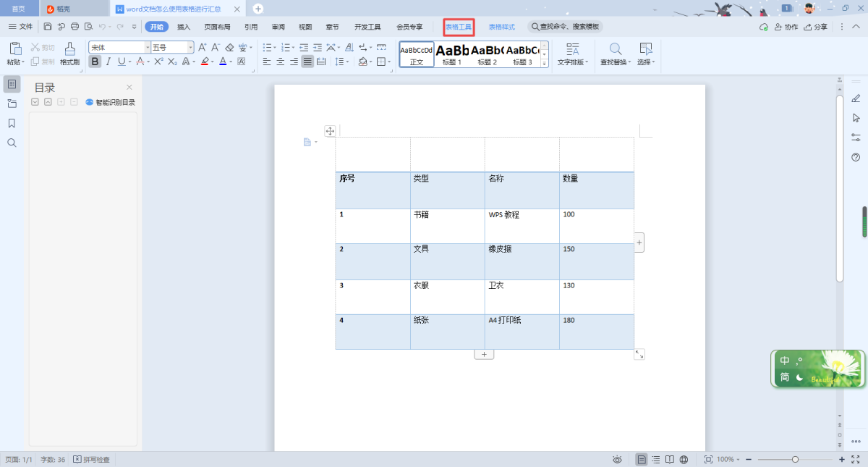Switch to the 表格工具 tab
This screenshot has height=467, width=868.
459,27
